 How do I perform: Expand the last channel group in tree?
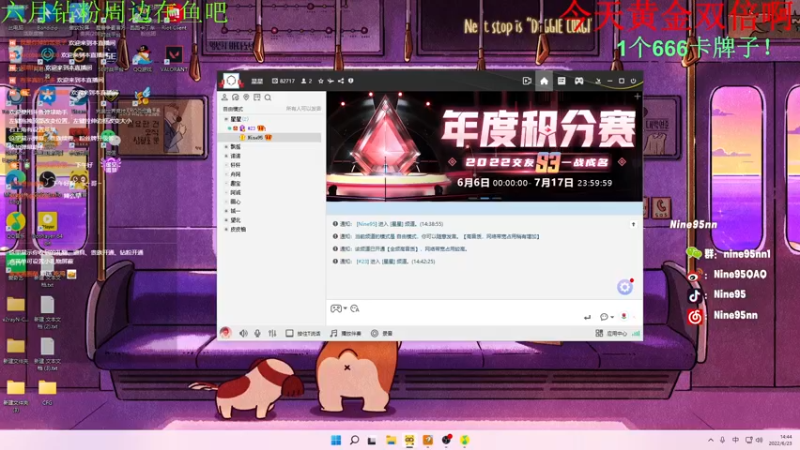pyautogui.click(x=227, y=230)
